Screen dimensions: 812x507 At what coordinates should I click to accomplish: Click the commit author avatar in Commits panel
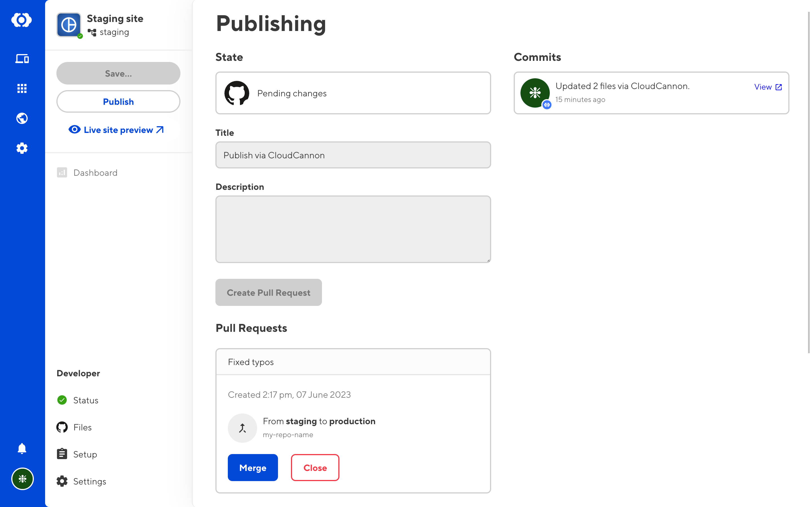(x=535, y=93)
